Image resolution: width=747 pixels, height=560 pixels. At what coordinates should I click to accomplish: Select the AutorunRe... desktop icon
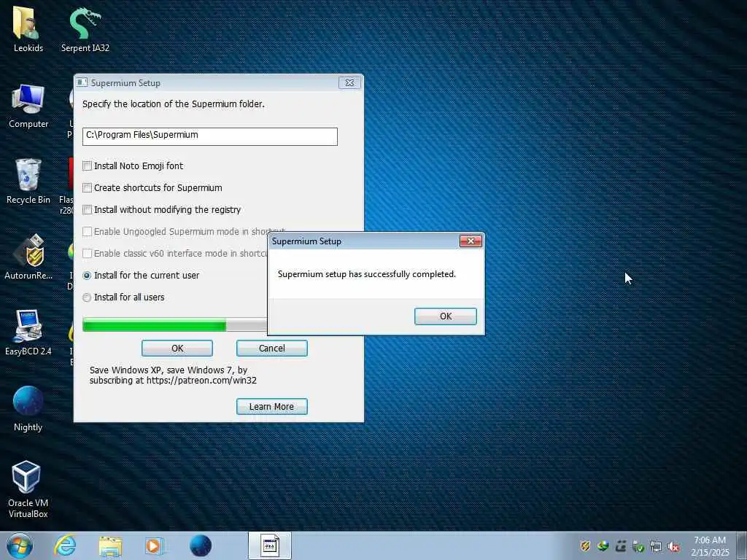(28, 257)
